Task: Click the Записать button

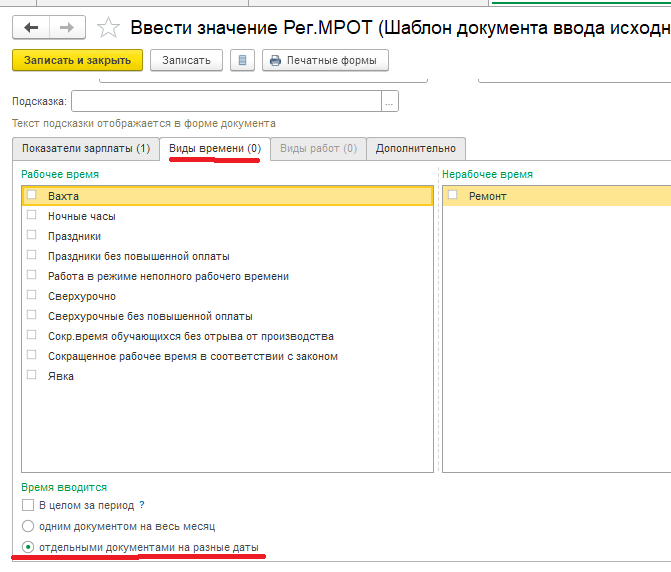Action: 187,61
